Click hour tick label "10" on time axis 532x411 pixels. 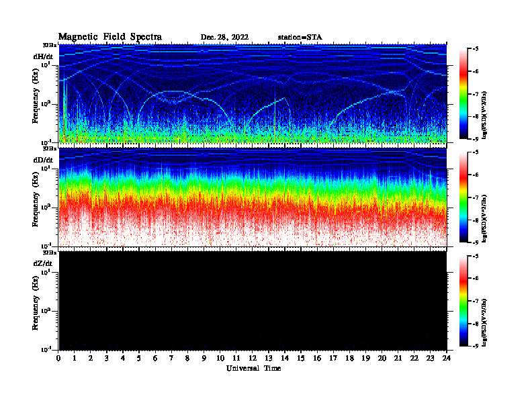[220, 358]
